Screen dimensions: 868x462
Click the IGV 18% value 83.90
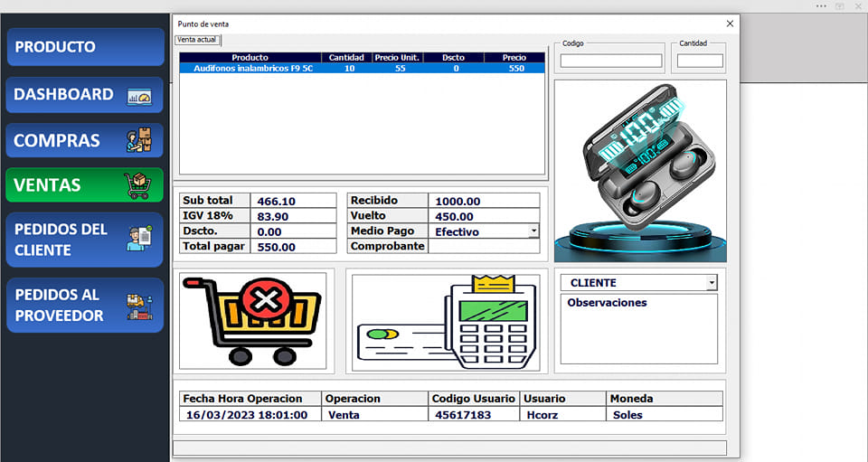coord(293,216)
